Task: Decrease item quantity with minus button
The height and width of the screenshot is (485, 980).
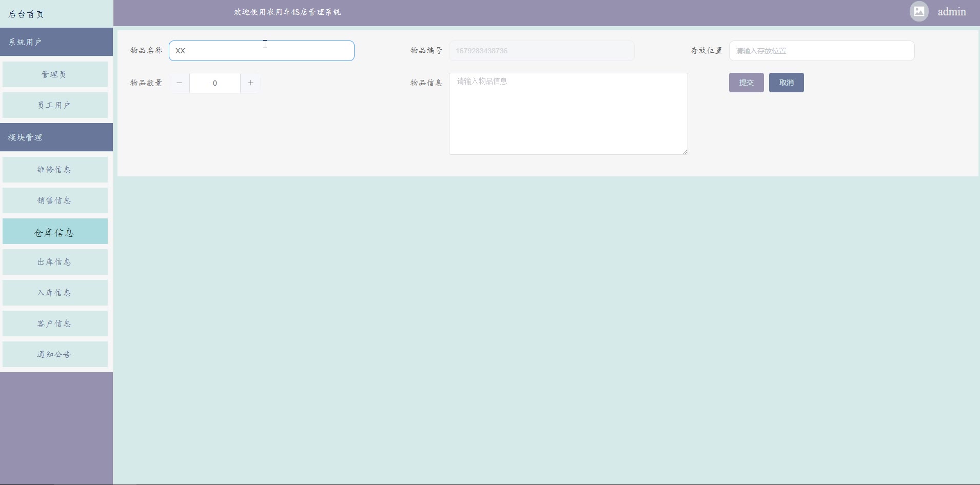Action: (x=180, y=83)
